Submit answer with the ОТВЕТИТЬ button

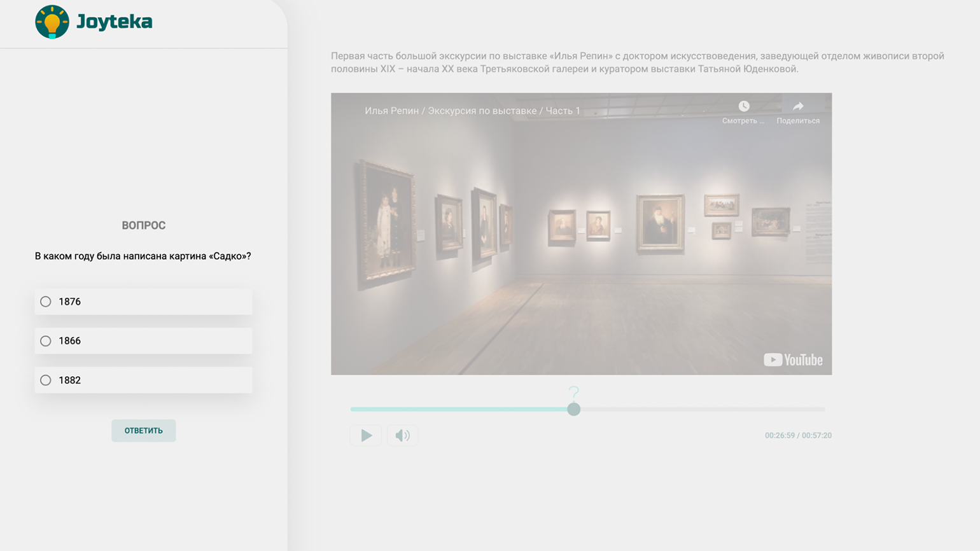144,431
